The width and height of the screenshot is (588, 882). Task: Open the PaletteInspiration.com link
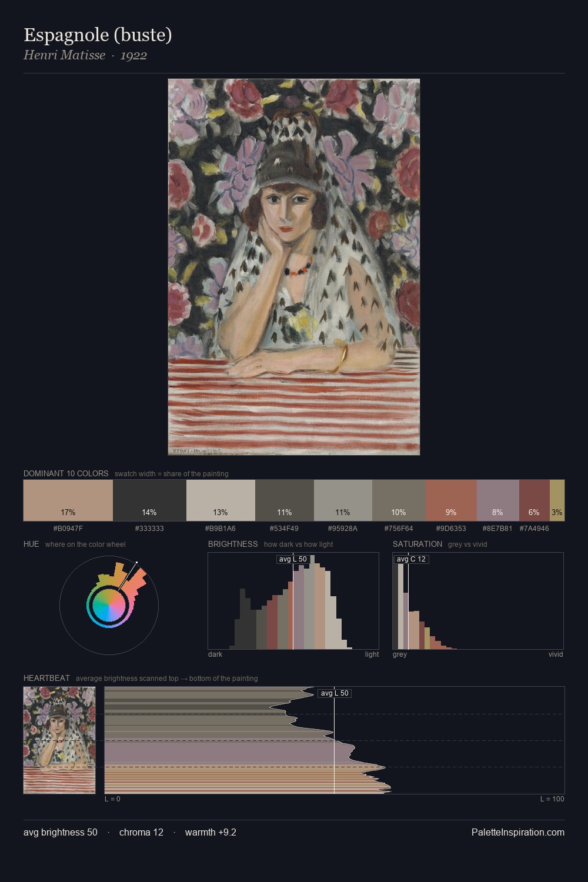click(x=518, y=833)
